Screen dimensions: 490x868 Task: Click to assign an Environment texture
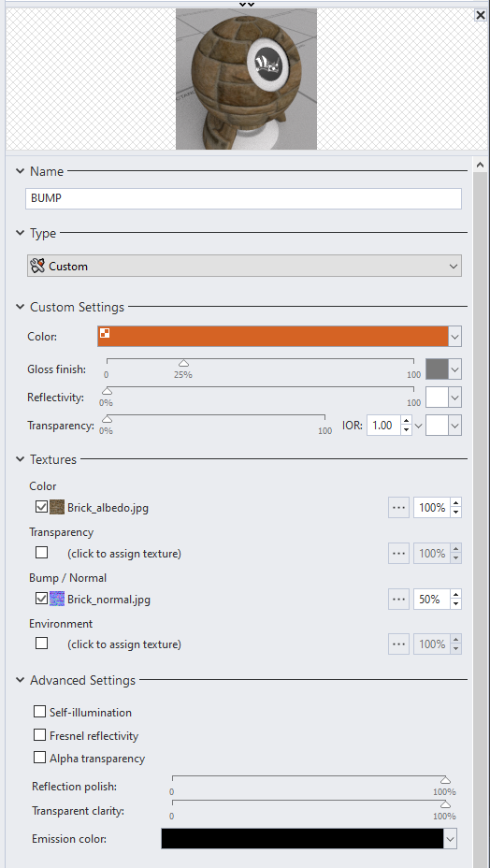pyautogui.click(x=124, y=644)
